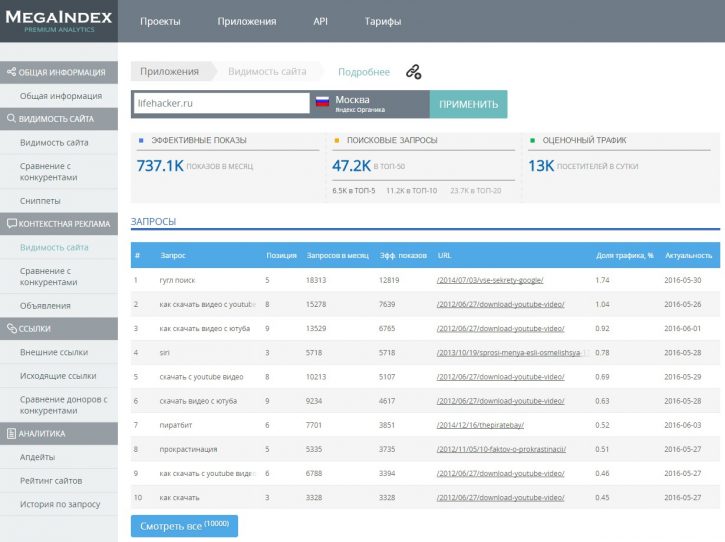Image resolution: width=725 pixels, height=542 pixels.
Task: Open the Приложения top menu
Action: (247, 21)
